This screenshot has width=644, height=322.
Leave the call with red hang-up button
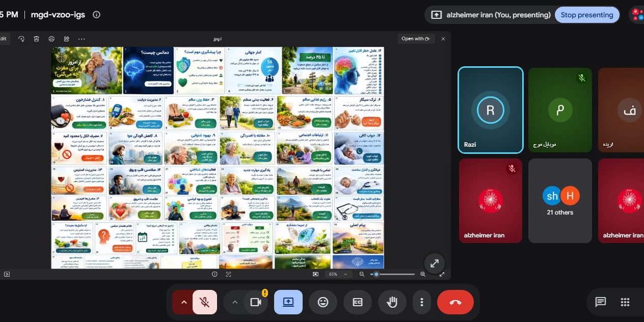point(455,302)
